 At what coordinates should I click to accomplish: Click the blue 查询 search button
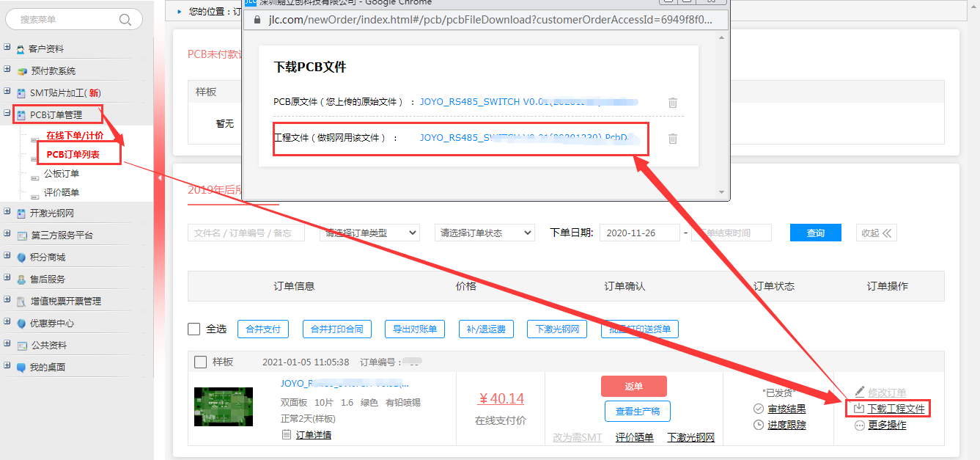(815, 233)
